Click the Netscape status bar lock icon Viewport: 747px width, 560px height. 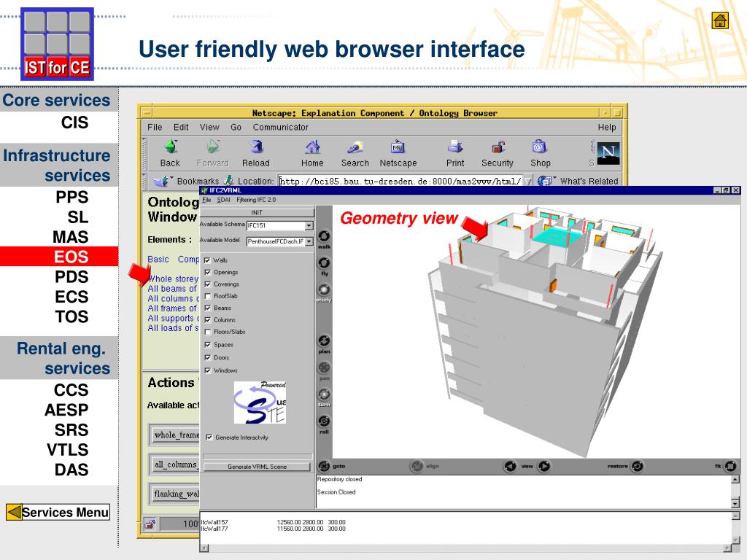click(150, 524)
